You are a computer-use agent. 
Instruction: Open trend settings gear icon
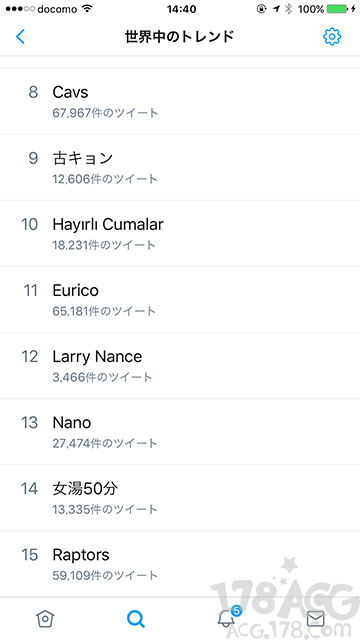pos(332,37)
